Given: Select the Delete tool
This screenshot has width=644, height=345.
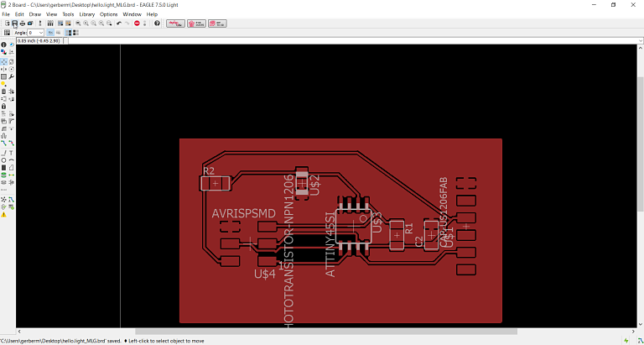Looking at the screenshot, I should click(x=3, y=91).
